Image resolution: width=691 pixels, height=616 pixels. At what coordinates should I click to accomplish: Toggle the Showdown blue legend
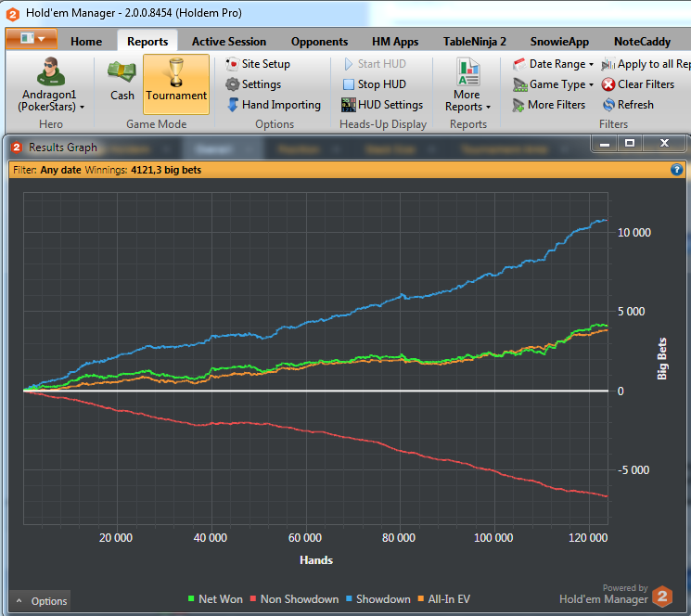click(x=378, y=599)
